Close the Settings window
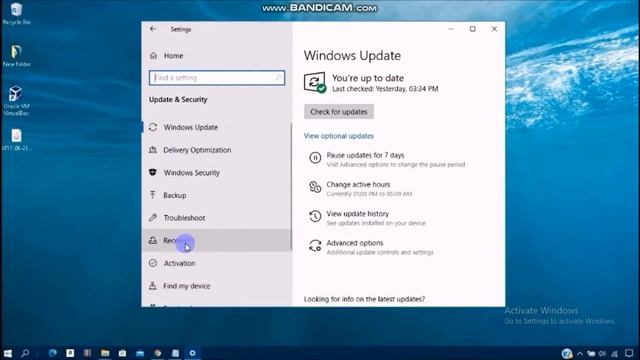640x360 pixels. [494, 29]
